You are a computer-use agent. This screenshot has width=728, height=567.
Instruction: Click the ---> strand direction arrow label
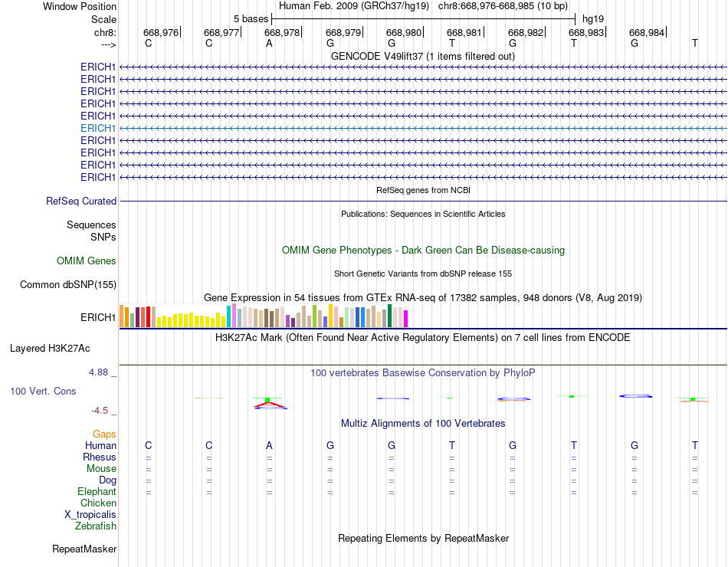tap(108, 44)
